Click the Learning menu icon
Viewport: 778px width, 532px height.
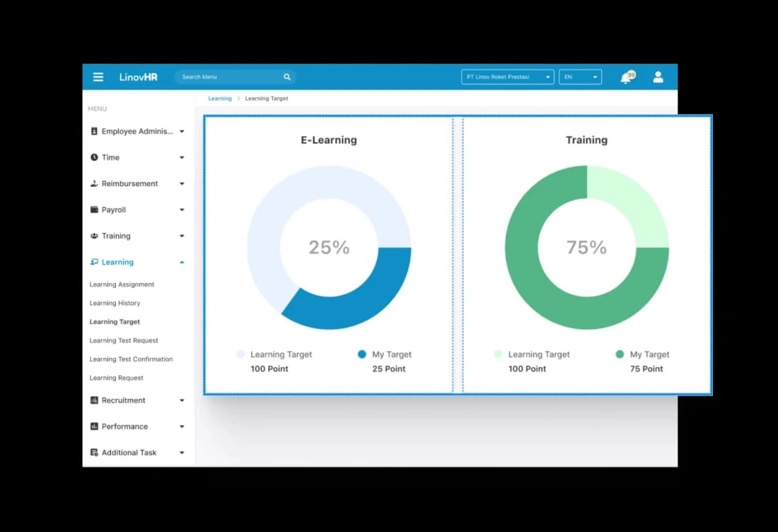[94, 262]
